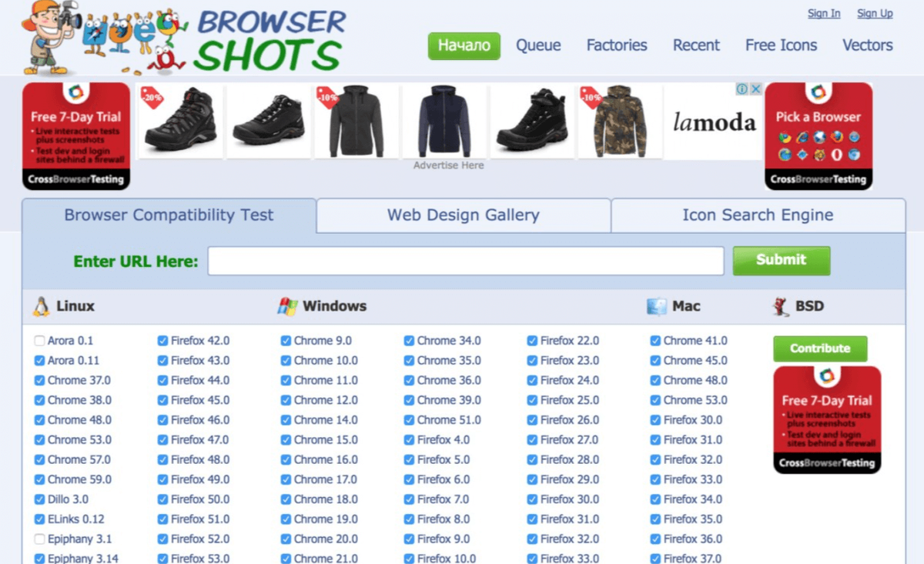Toggle Firefox 42.0 checkbox
The height and width of the screenshot is (564, 924).
[163, 341]
